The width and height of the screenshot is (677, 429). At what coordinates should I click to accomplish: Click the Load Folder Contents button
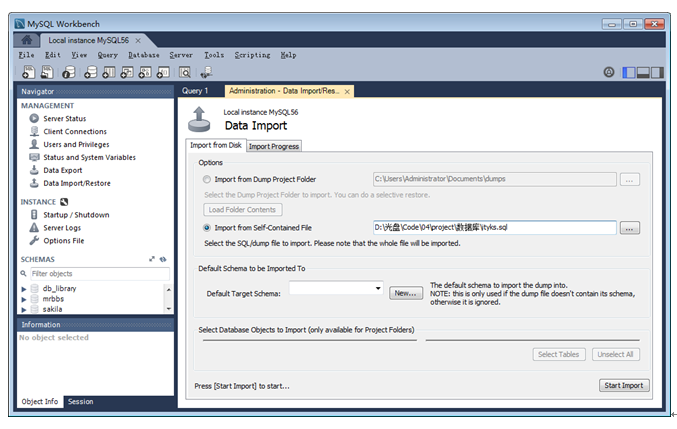[242, 210]
